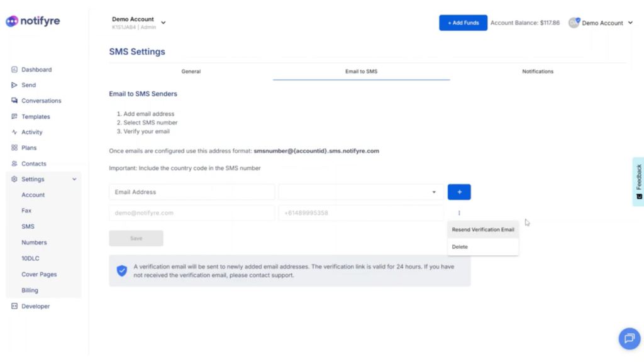Click the smsnumber@{accountid}.sms.notifyre.com address text
The height and width of the screenshot is (362, 644).
pyautogui.click(x=316, y=151)
